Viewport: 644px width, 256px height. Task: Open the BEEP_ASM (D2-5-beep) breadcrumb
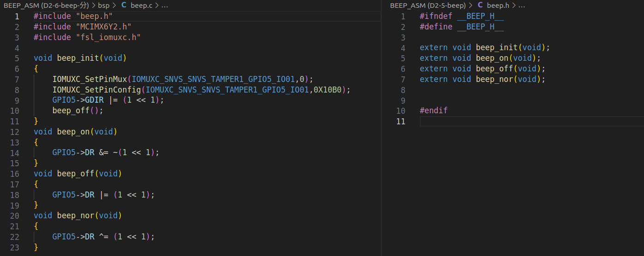coord(429,6)
